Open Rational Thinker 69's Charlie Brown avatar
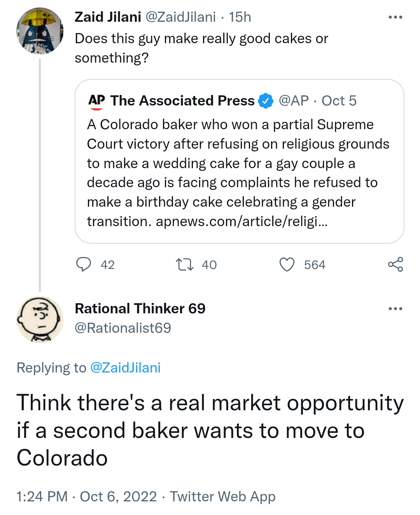 click(x=40, y=319)
